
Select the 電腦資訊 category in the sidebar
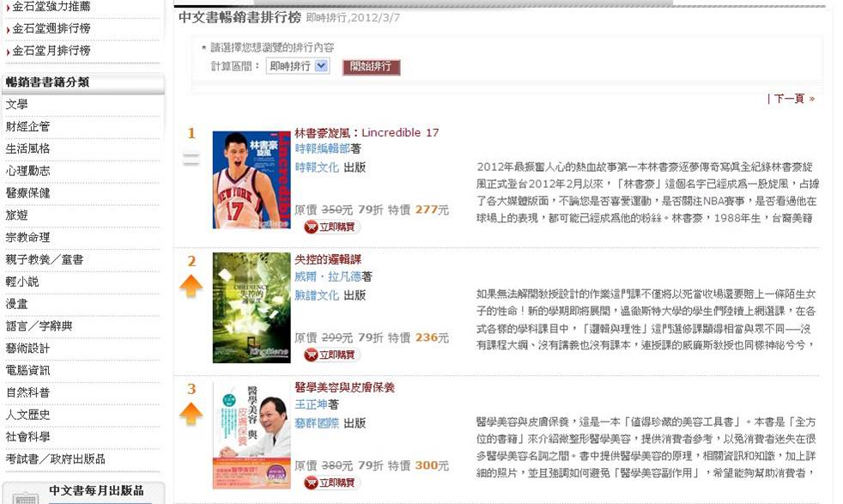tap(28, 371)
